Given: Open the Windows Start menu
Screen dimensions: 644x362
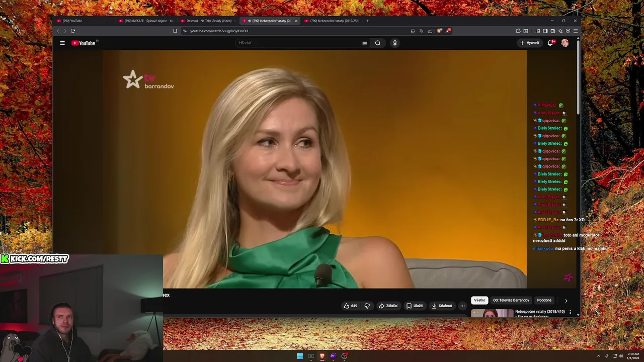Looking at the screenshot, I should click(300, 356).
